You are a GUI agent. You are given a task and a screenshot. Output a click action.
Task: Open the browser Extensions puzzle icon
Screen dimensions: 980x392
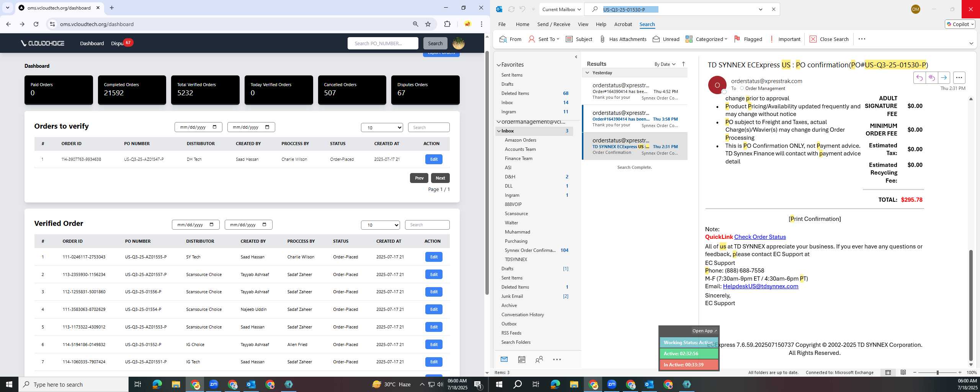(x=447, y=24)
